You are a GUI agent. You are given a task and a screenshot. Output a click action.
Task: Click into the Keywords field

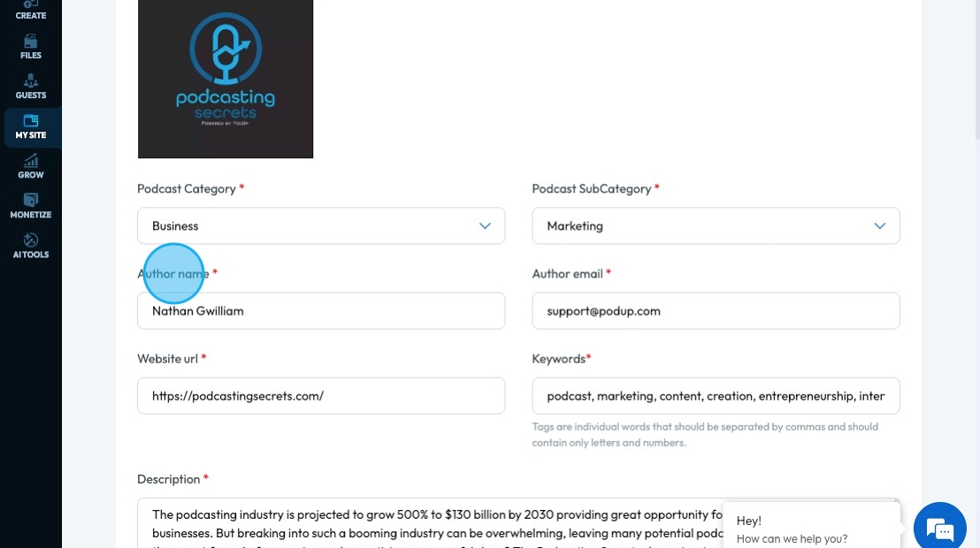pyautogui.click(x=716, y=396)
